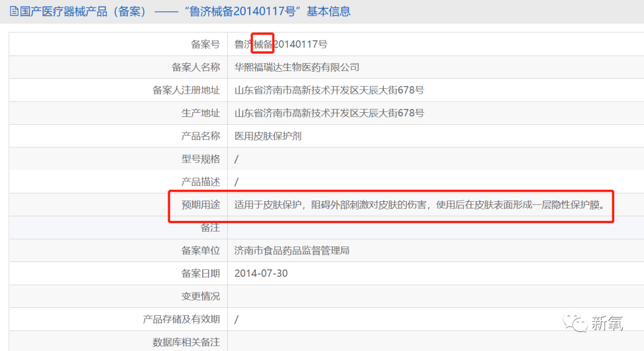Screen dimensions: 644x351
Task: Click the 预期用途 label
Action: click(x=201, y=205)
